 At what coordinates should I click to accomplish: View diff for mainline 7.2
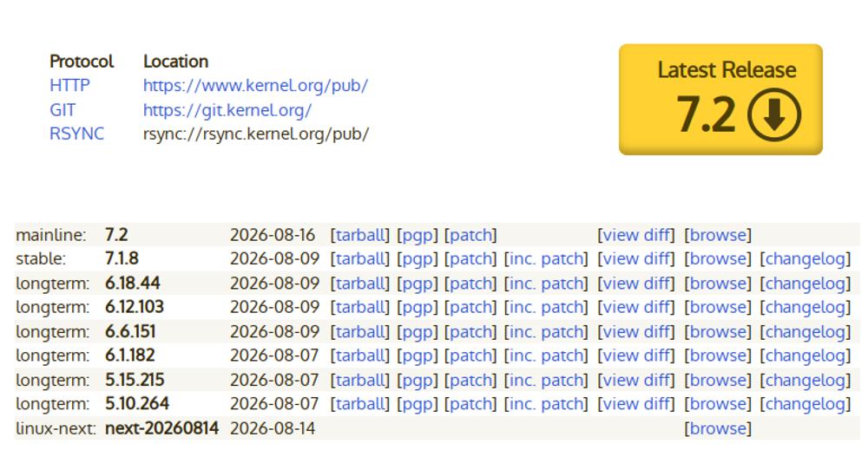(x=636, y=235)
